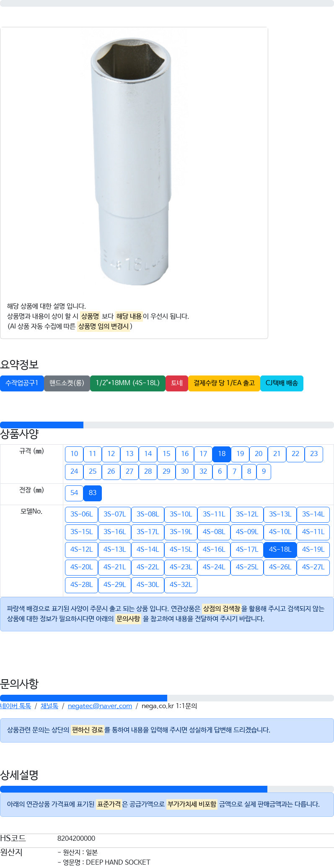Click the CJ택배 배송 tag

click(282, 383)
